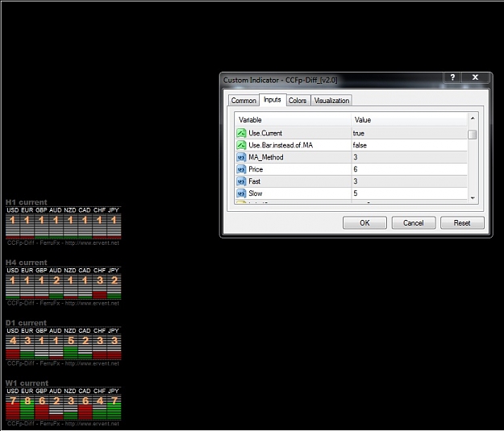Click the 'Fast' variable name

point(254,181)
